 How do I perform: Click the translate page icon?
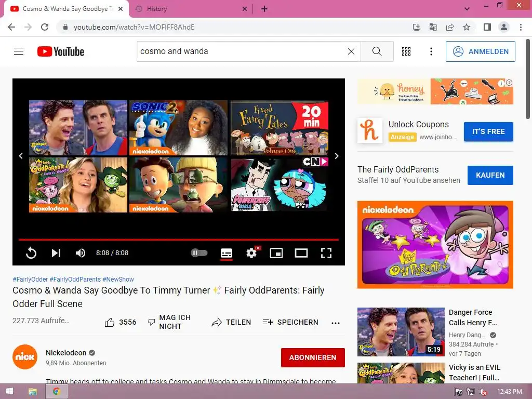coord(433,27)
